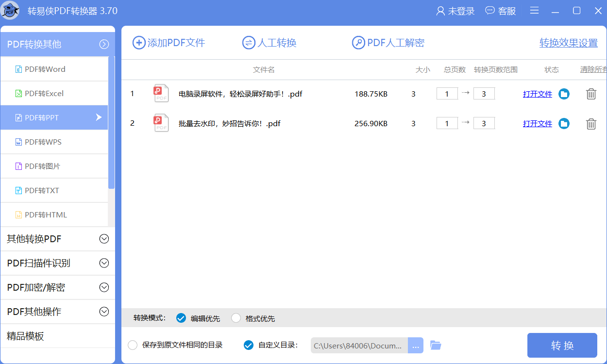Click 打开文件 link for 批量去水印 file
607x364 pixels.
(x=538, y=124)
